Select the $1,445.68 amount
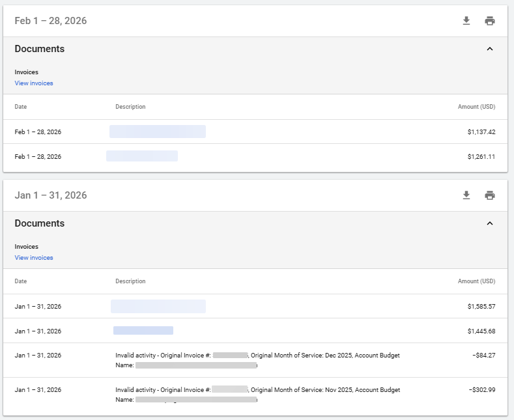Image resolution: width=514 pixels, height=420 pixels. 481,331
